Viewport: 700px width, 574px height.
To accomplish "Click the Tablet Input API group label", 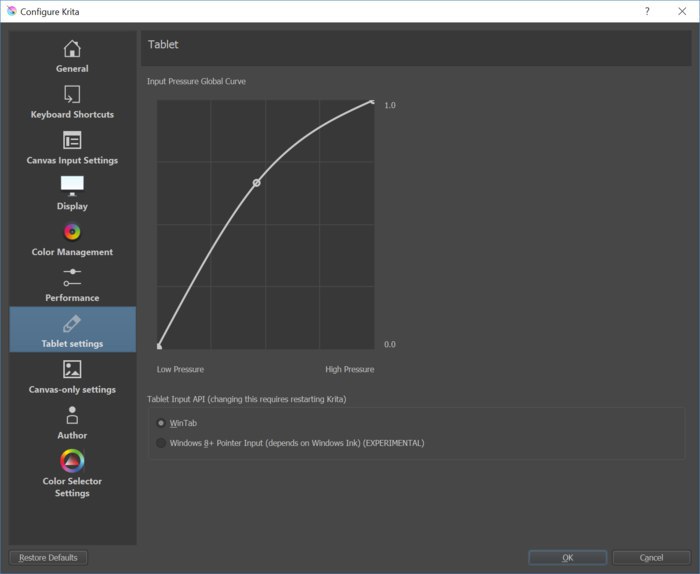I will (x=246, y=399).
